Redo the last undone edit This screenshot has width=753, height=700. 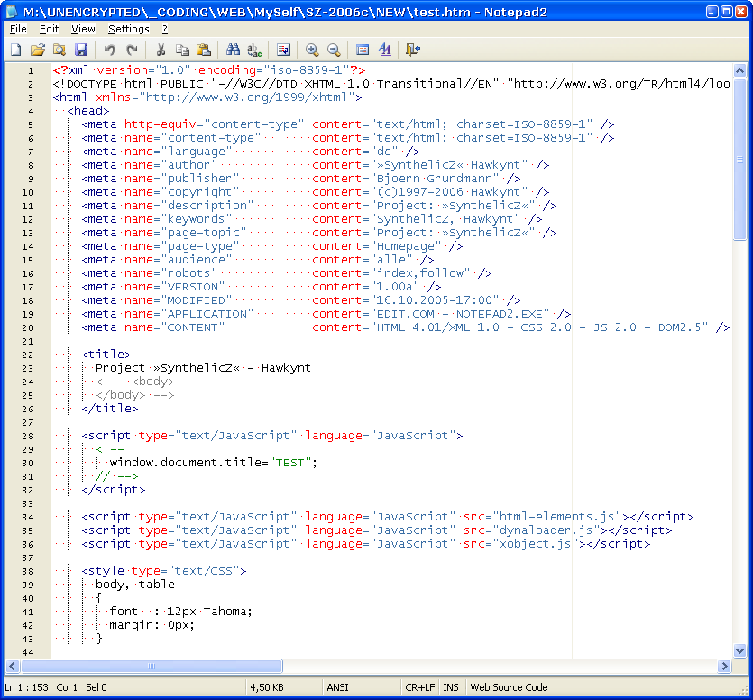click(132, 50)
